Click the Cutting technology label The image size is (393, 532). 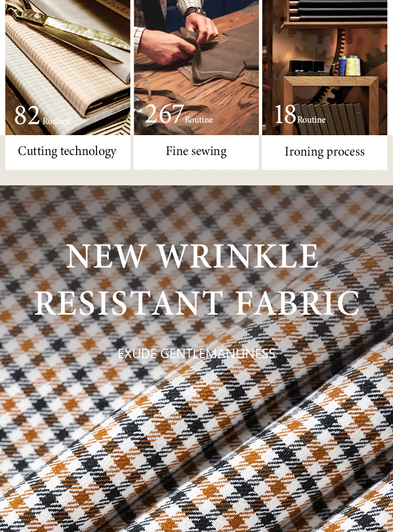(x=67, y=151)
